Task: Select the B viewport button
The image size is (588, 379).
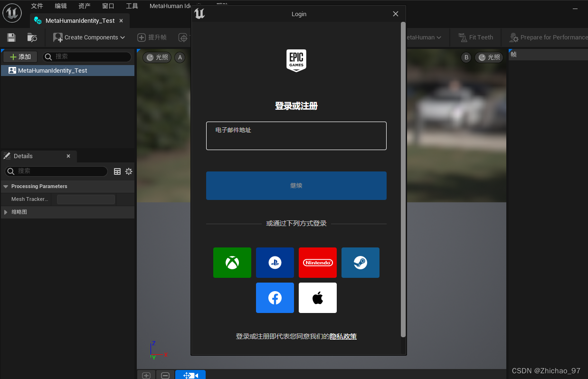Action: pyautogui.click(x=466, y=57)
